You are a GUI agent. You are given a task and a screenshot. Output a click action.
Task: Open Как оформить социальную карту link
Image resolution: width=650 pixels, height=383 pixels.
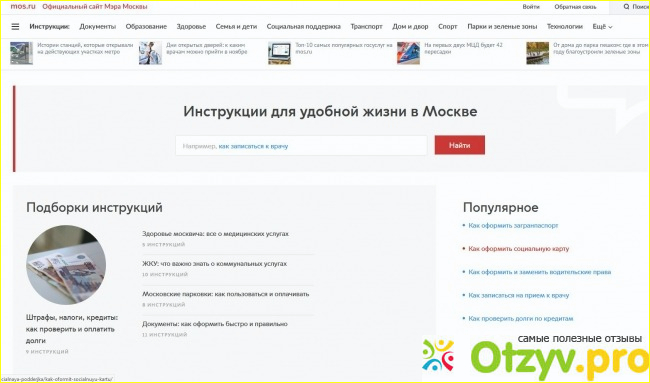[519, 249]
